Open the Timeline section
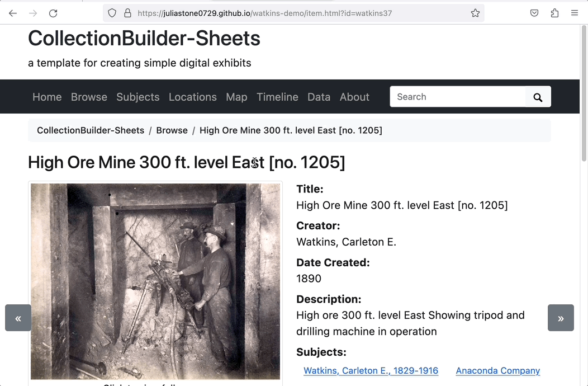The width and height of the screenshot is (588, 386). [277, 97]
